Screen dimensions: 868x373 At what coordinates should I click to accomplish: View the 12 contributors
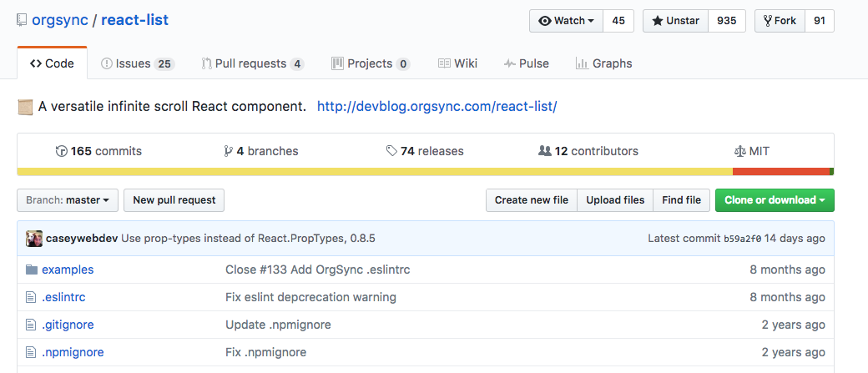[x=588, y=151]
